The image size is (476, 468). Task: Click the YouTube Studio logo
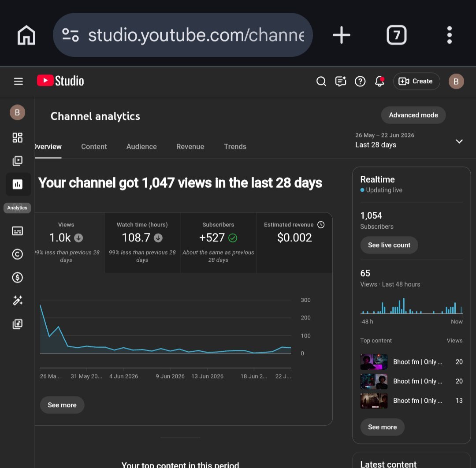[60, 81]
